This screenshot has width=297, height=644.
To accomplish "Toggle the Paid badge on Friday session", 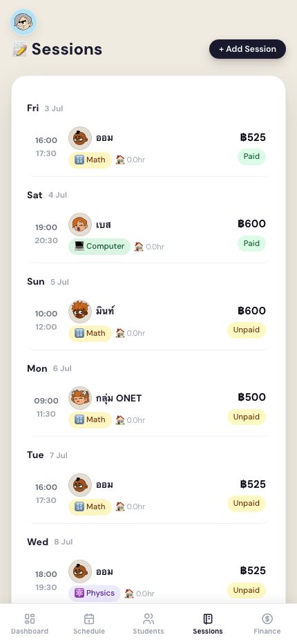I will pos(251,156).
